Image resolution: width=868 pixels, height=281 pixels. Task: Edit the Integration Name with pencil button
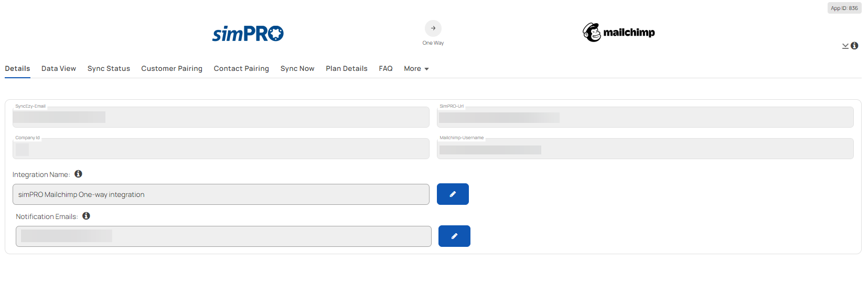pos(453,194)
